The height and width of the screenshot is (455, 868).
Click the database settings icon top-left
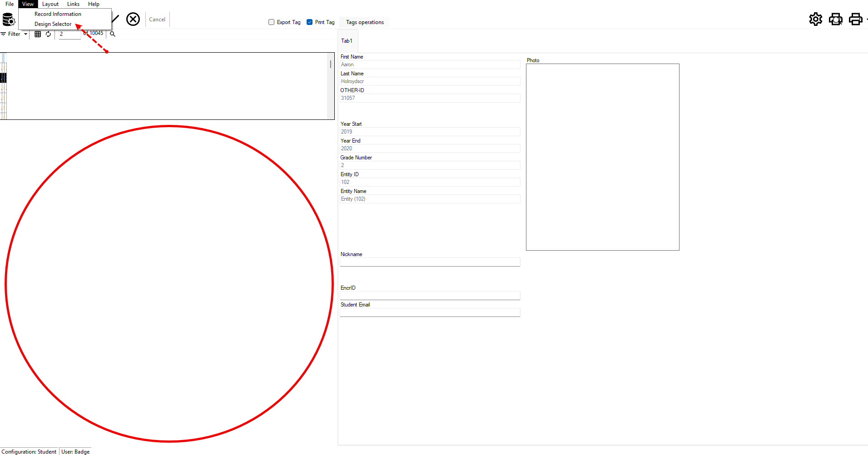tap(8, 19)
